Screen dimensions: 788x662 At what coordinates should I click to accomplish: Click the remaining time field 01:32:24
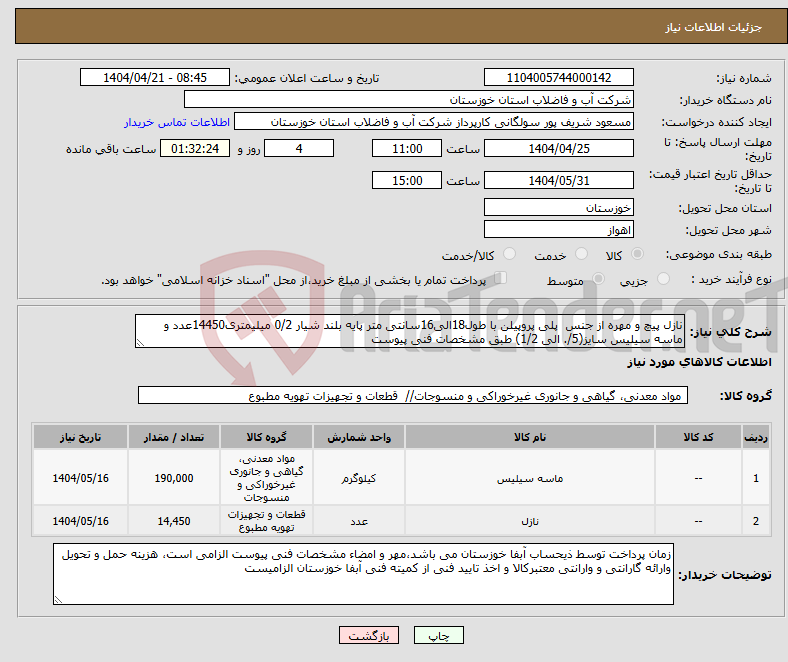[195, 148]
